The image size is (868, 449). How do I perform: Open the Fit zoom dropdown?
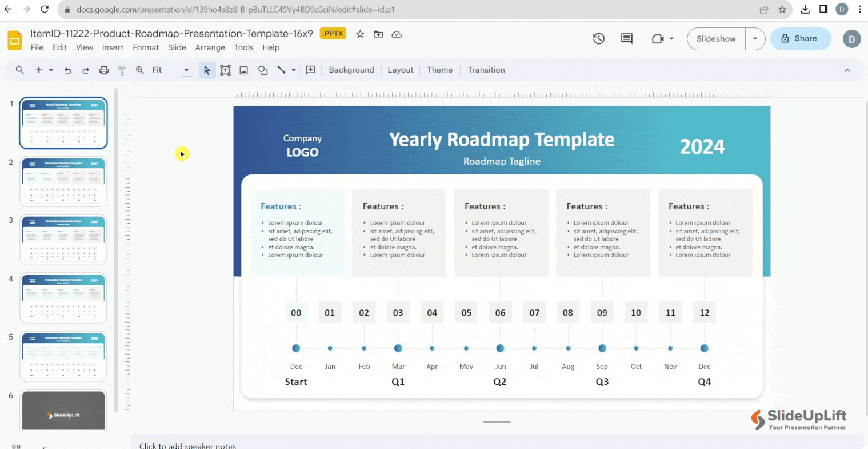point(186,70)
